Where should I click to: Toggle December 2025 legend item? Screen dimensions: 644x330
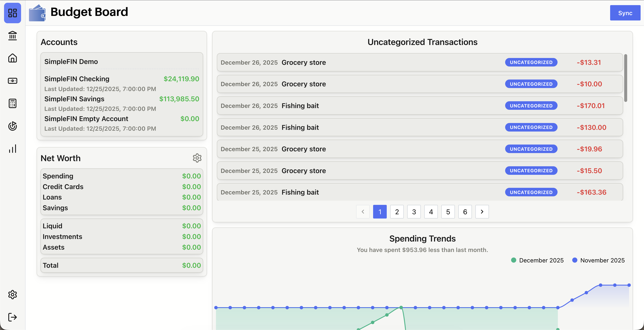pyautogui.click(x=537, y=260)
